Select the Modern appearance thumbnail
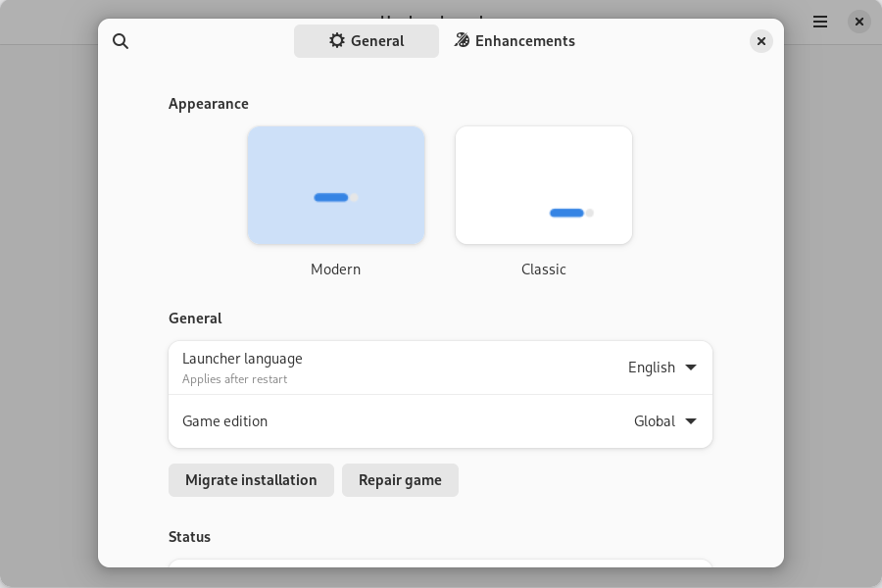Screen dimensions: 882x588 coord(336,185)
